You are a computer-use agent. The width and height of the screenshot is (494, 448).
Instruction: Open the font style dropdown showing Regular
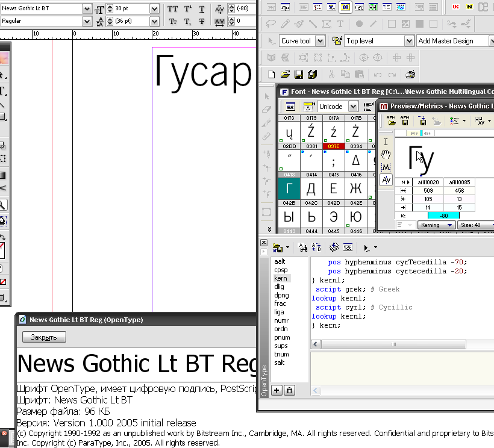[x=87, y=22]
